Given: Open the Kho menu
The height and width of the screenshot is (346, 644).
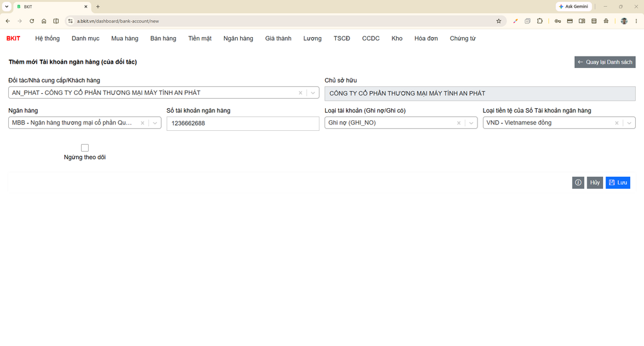Looking at the screenshot, I should tap(397, 38).
